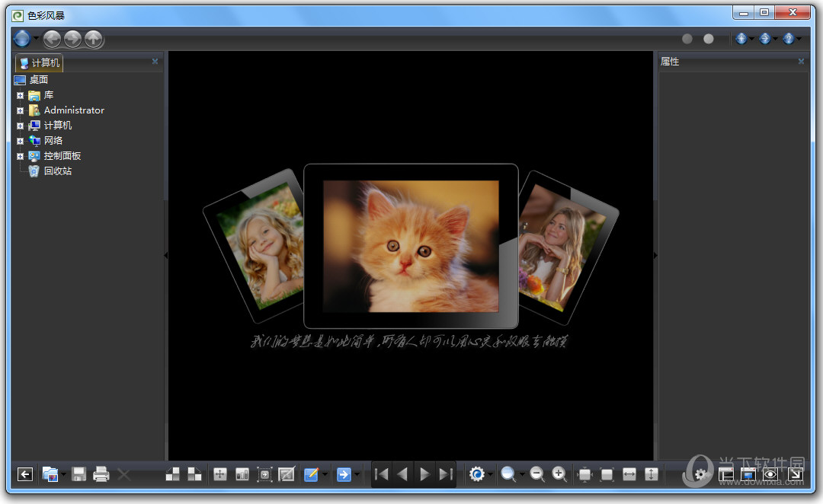Click the blue up-arrow globe icon
The height and width of the screenshot is (504, 823).
(741, 39)
